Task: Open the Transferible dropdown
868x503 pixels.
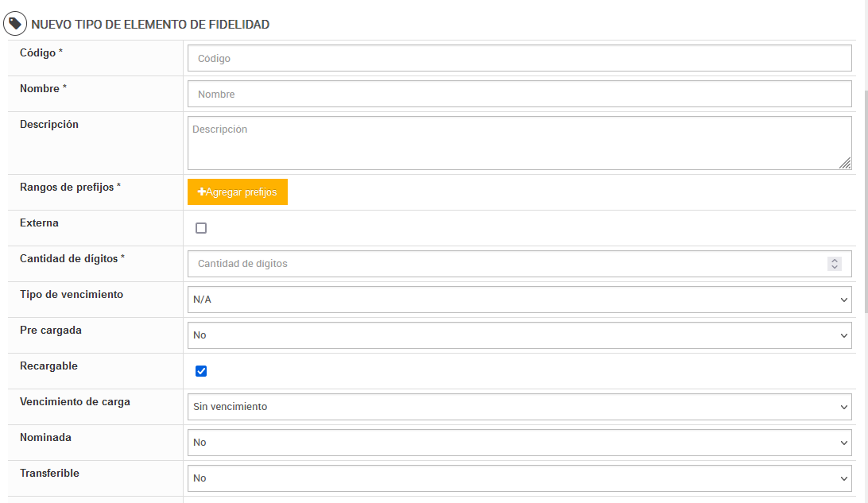Action: 520,478
